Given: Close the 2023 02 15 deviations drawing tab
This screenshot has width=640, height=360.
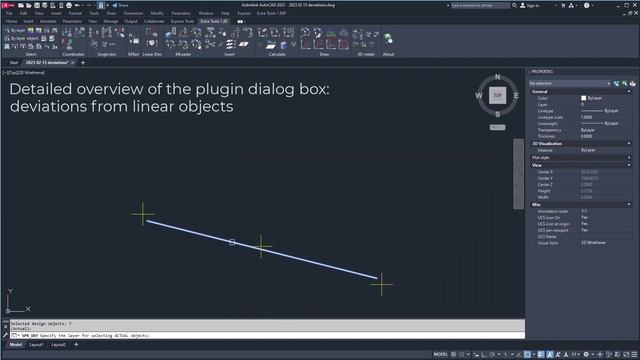Looking at the screenshot, I should coord(73,62).
